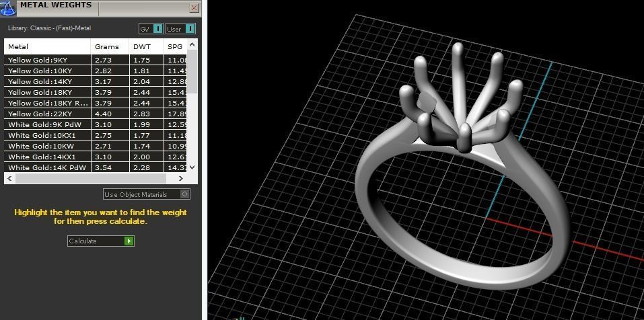Click the Calculate button
Viewport: 644px width, 320px height.
coord(101,241)
